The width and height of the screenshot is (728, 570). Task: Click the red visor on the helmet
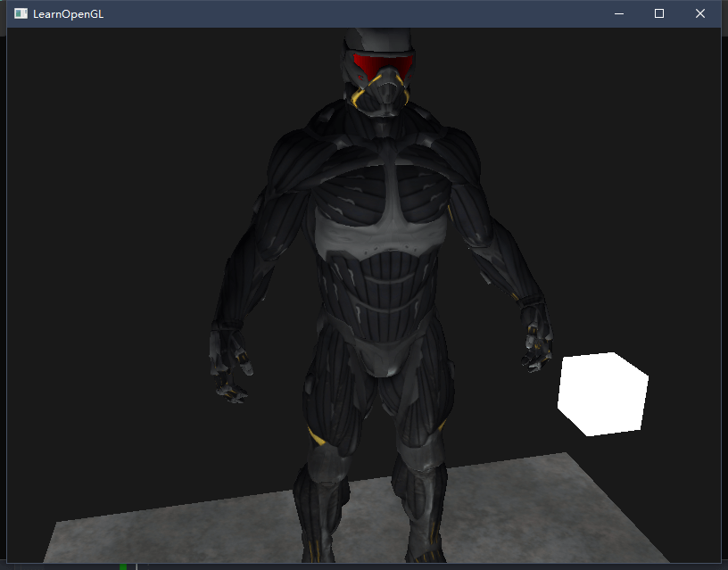(383, 65)
